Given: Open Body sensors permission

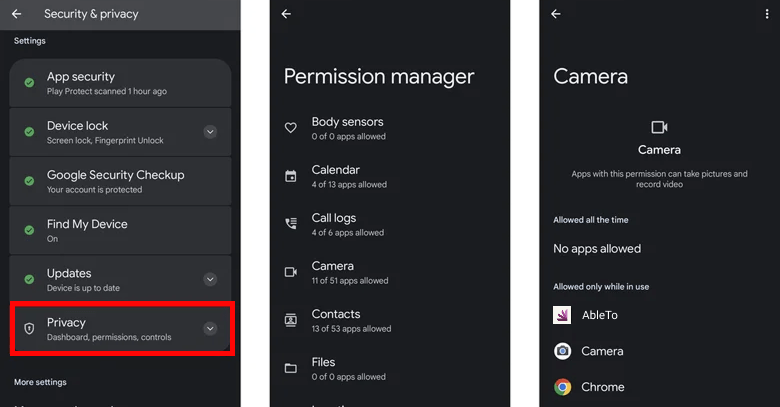Looking at the screenshot, I should pyautogui.click(x=390, y=128).
